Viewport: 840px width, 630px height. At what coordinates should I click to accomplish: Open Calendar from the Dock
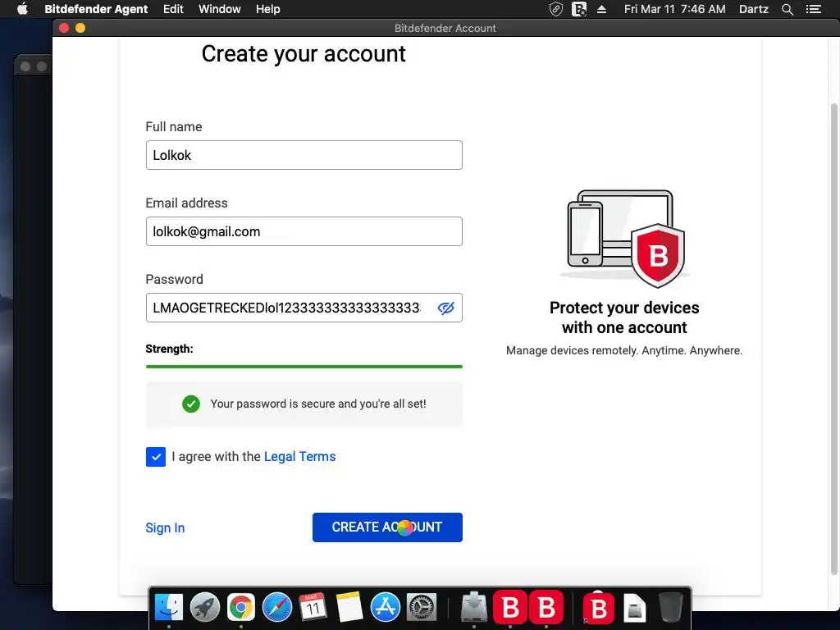(313, 608)
